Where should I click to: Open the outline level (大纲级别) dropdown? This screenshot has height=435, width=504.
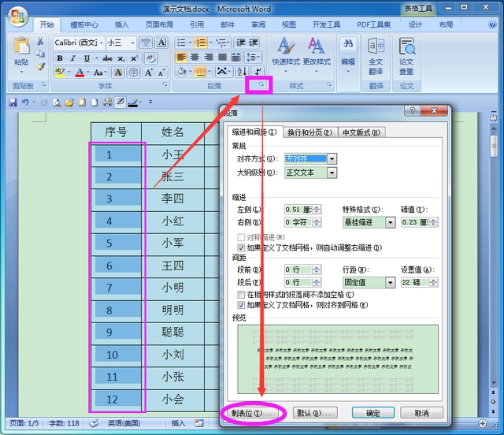tap(332, 172)
